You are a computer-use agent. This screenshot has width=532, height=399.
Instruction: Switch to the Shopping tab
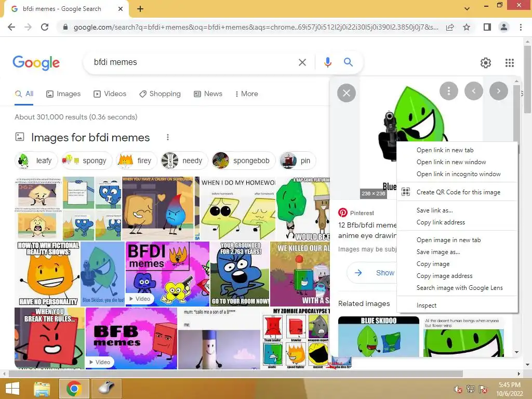(x=160, y=94)
